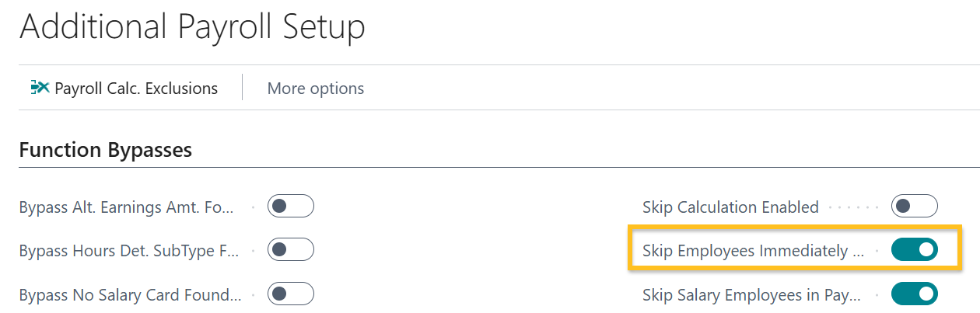The image size is (980, 313).
Task: Collapse the Function Bypasses section header
Action: [x=105, y=149]
